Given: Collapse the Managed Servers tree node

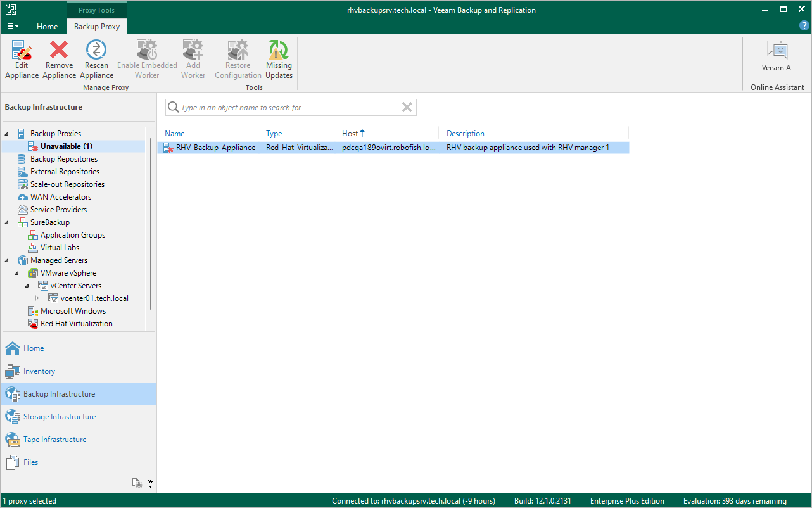Looking at the screenshot, I should [7, 260].
